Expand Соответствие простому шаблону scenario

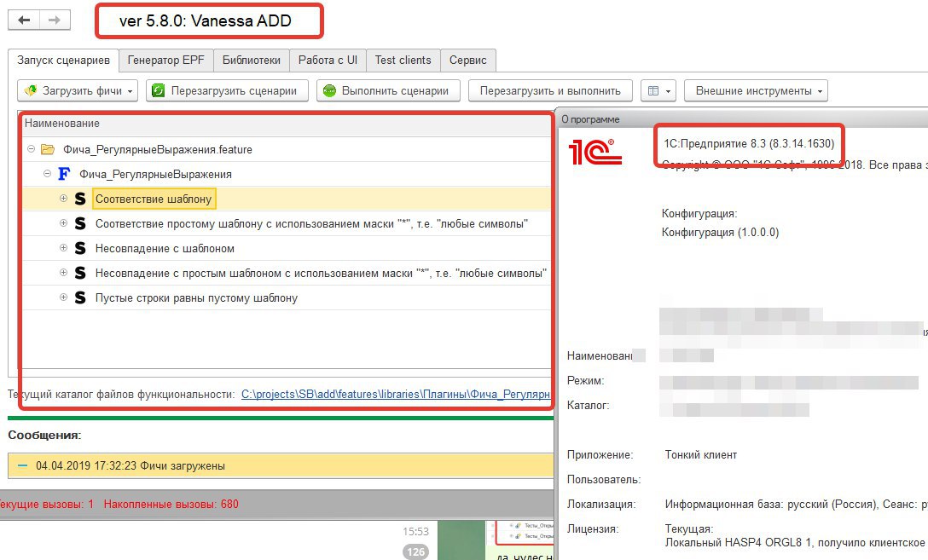point(63,223)
